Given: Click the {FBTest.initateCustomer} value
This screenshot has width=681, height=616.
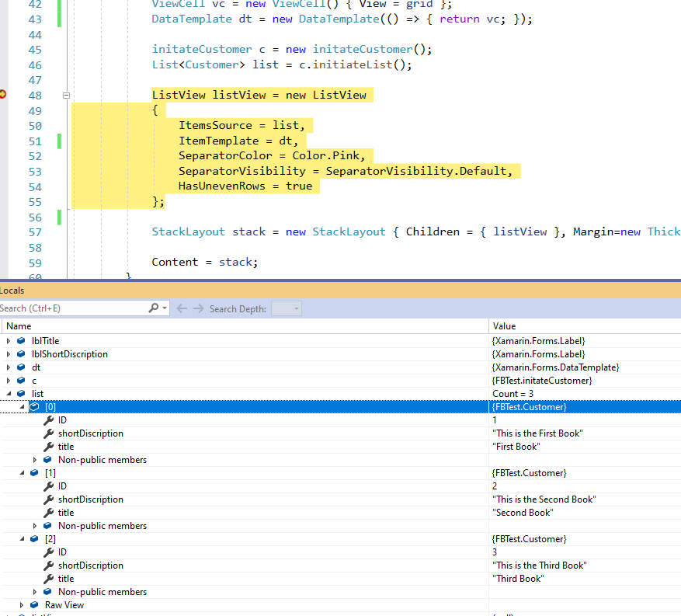Looking at the screenshot, I should 542,381.
